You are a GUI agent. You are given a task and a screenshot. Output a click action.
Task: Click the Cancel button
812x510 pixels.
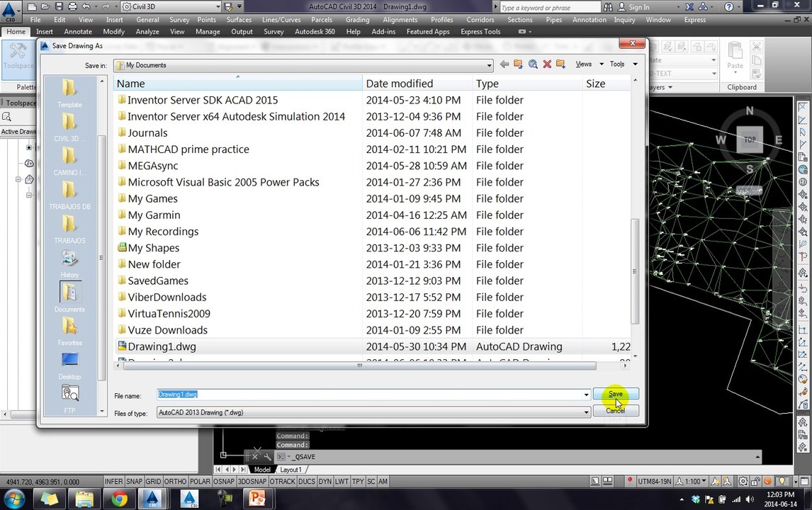click(616, 411)
